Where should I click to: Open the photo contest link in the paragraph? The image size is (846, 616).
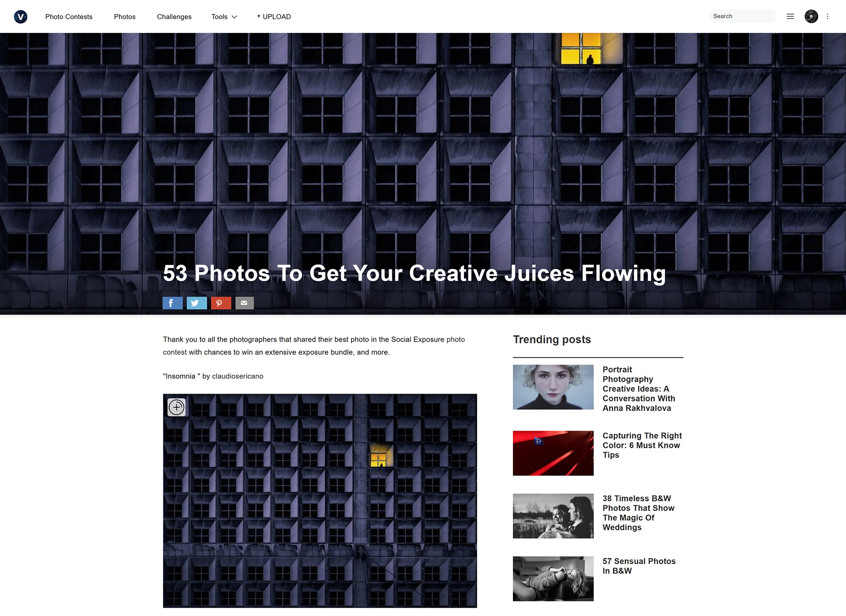(x=314, y=346)
